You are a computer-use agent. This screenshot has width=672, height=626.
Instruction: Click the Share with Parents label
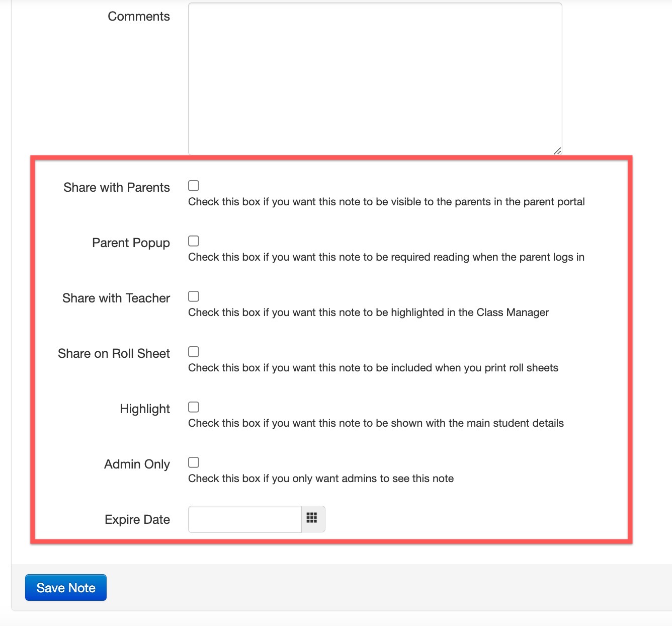(x=117, y=188)
